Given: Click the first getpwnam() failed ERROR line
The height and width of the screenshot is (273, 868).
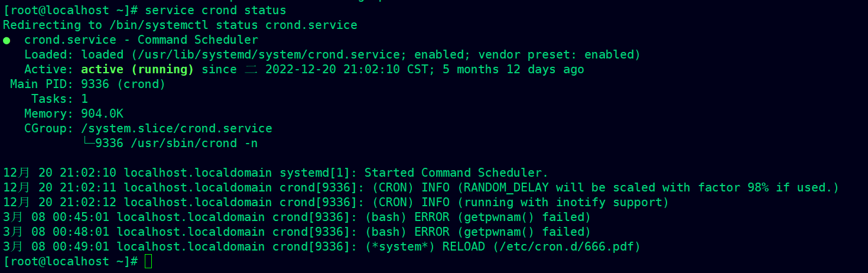Looking at the screenshot, I should pyautogui.click(x=297, y=217).
